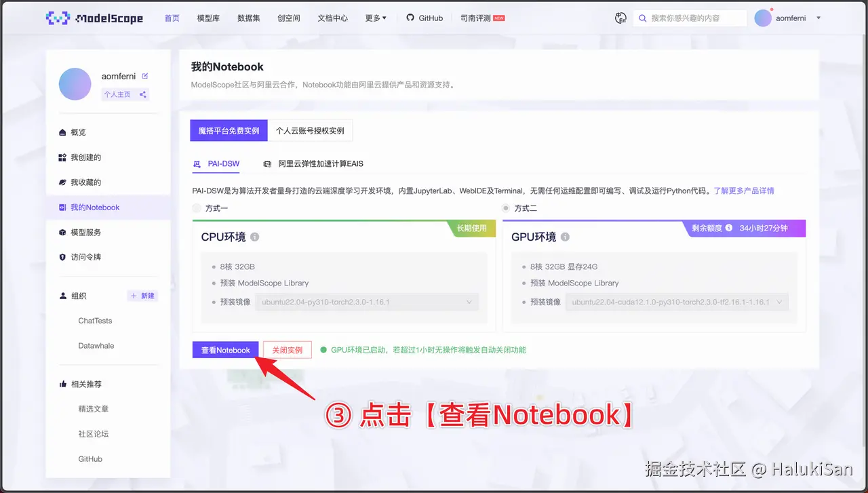Go to 首页 in the navigation bar

(172, 18)
